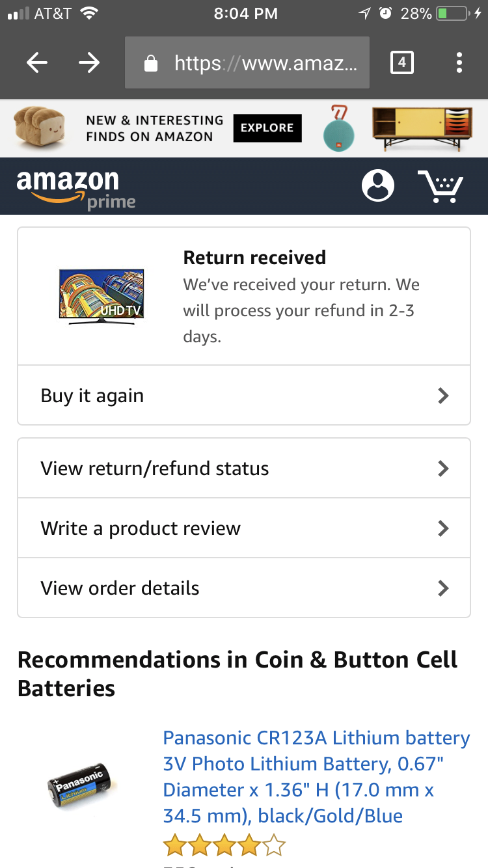Tap the View order details chevron
Viewport: 488px width, 868px height.
tap(443, 588)
